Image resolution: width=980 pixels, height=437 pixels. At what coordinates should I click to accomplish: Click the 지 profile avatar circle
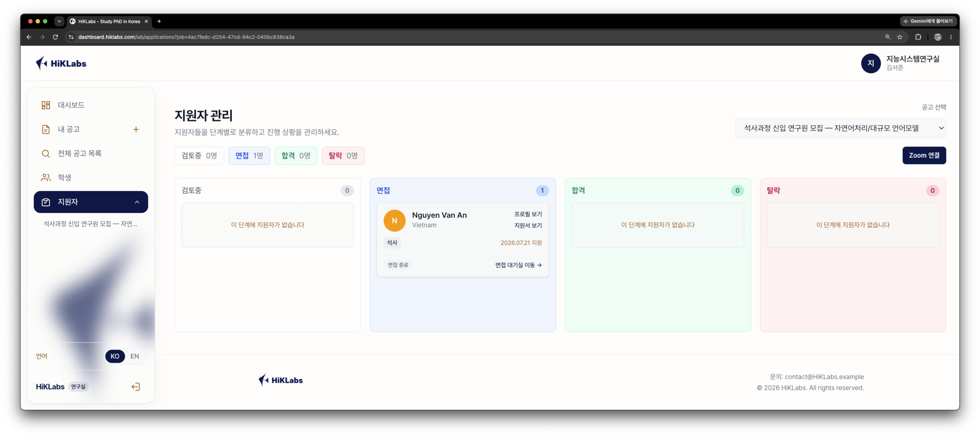[x=871, y=63]
